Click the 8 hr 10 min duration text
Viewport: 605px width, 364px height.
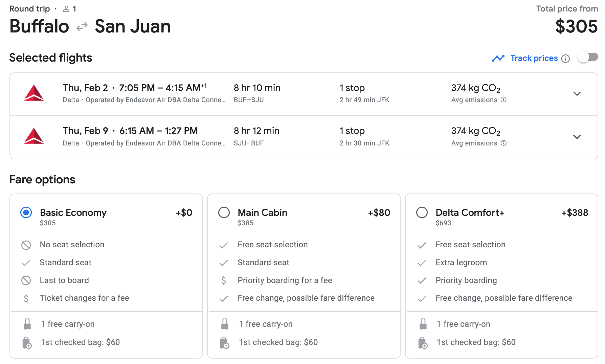[257, 88]
